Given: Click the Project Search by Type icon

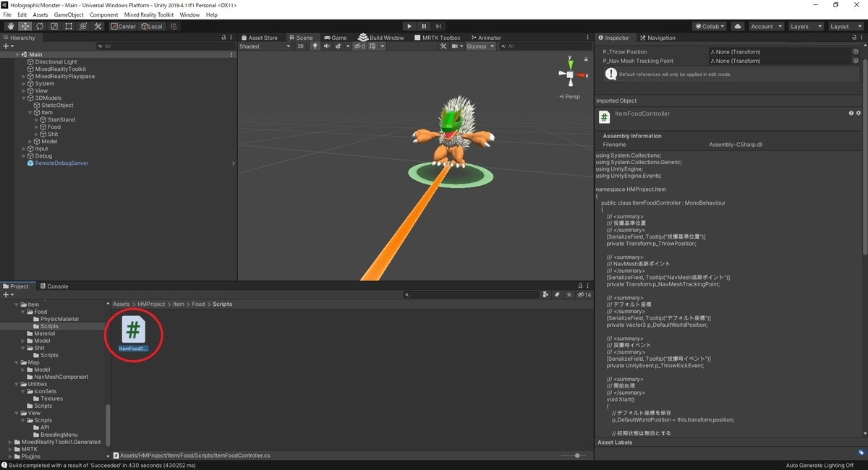Looking at the screenshot, I should [545, 295].
